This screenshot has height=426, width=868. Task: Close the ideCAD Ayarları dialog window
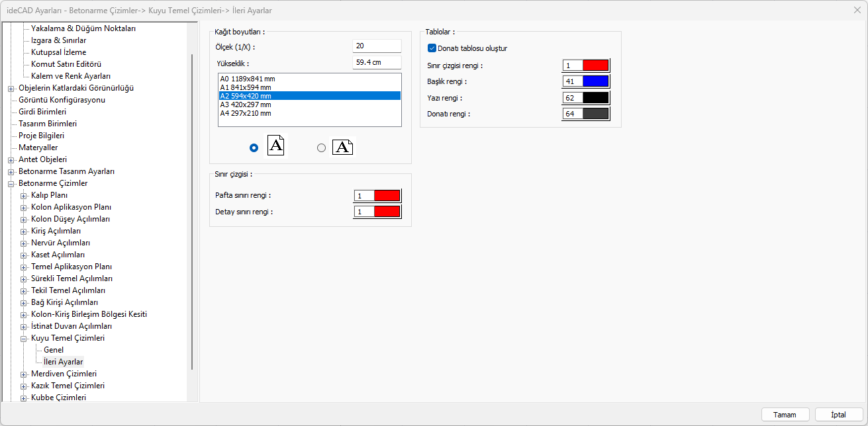pyautogui.click(x=857, y=11)
